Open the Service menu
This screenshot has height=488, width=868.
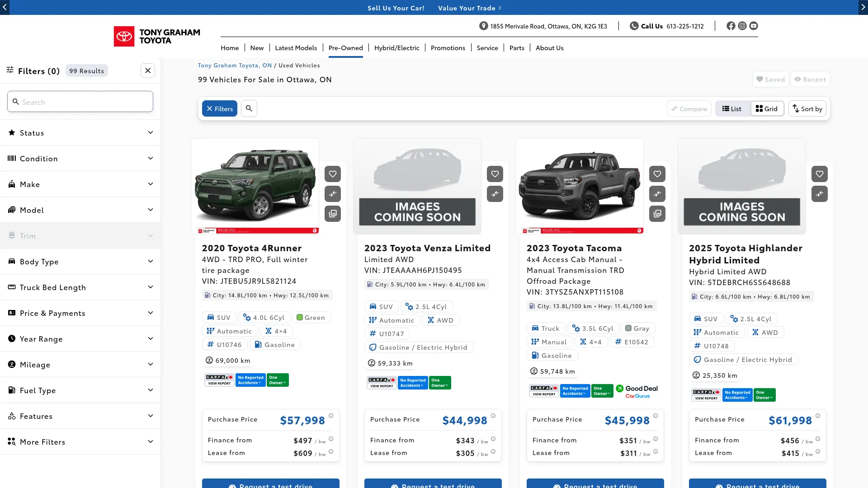[487, 48]
